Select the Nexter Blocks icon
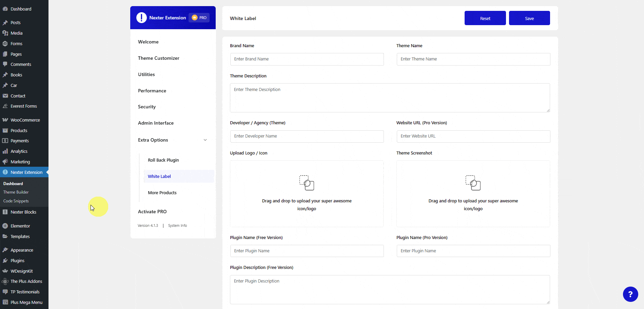The width and height of the screenshot is (644, 309). point(5,212)
